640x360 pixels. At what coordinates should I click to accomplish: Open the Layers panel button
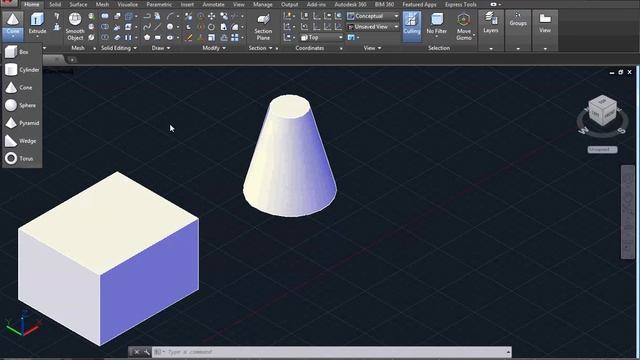click(x=491, y=23)
